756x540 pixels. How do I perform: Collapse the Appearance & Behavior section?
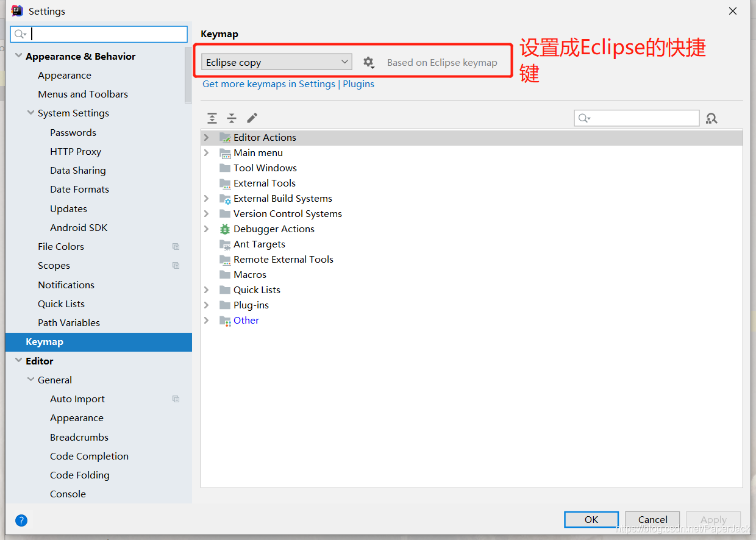[x=18, y=56]
